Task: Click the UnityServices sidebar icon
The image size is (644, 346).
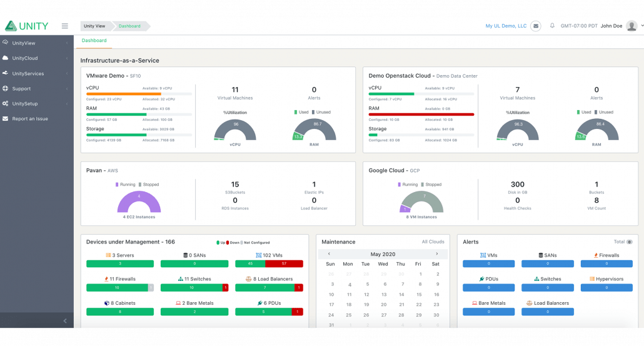Action: [x=6, y=73]
